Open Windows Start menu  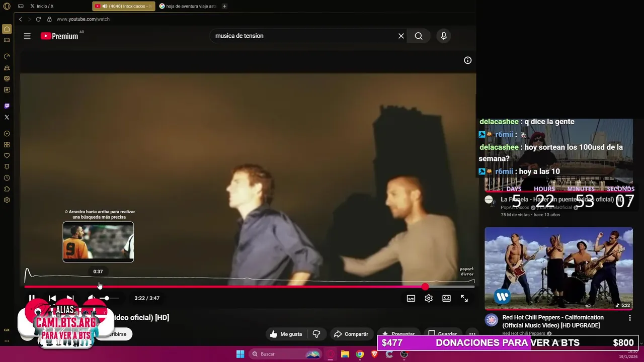(x=240, y=354)
